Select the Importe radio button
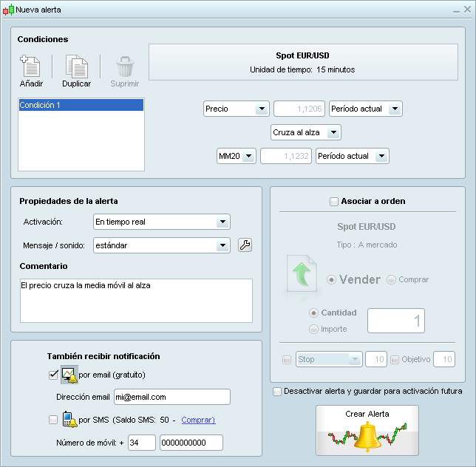 [x=313, y=329]
